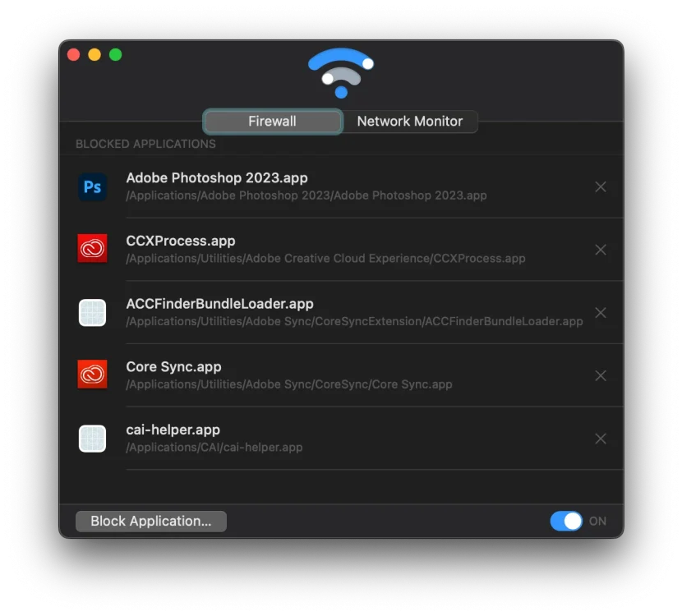This screenshot has width=682, height=616.
Task: Minimize the window with the yellow button
Action: click(94, 55)
